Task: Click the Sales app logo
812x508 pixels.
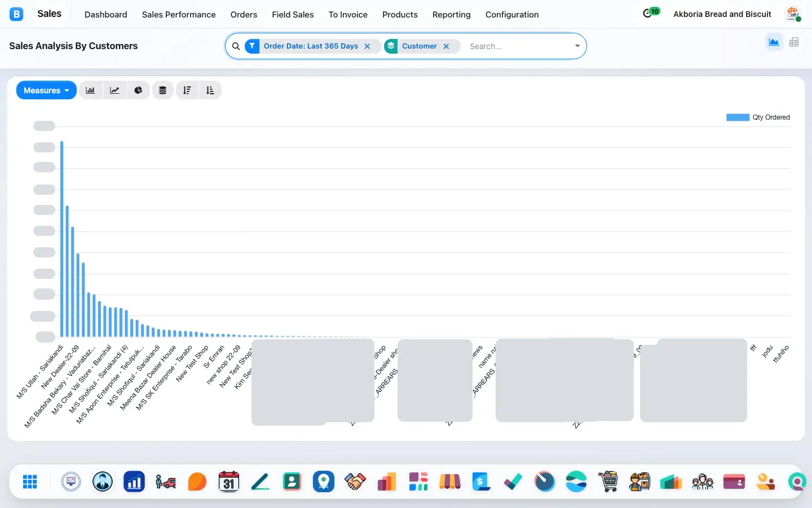Action: click(x=16, y=14)
